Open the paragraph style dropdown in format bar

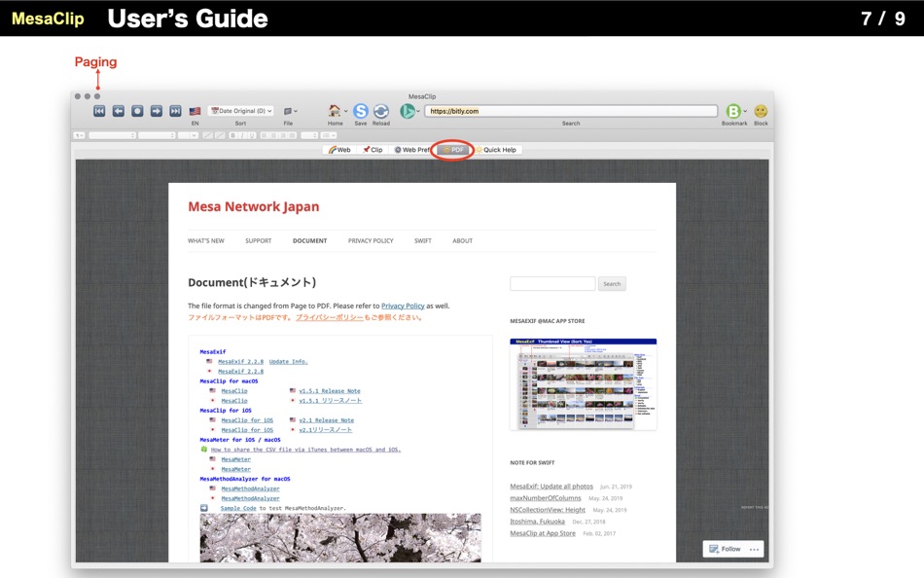[x=79, y=135]
